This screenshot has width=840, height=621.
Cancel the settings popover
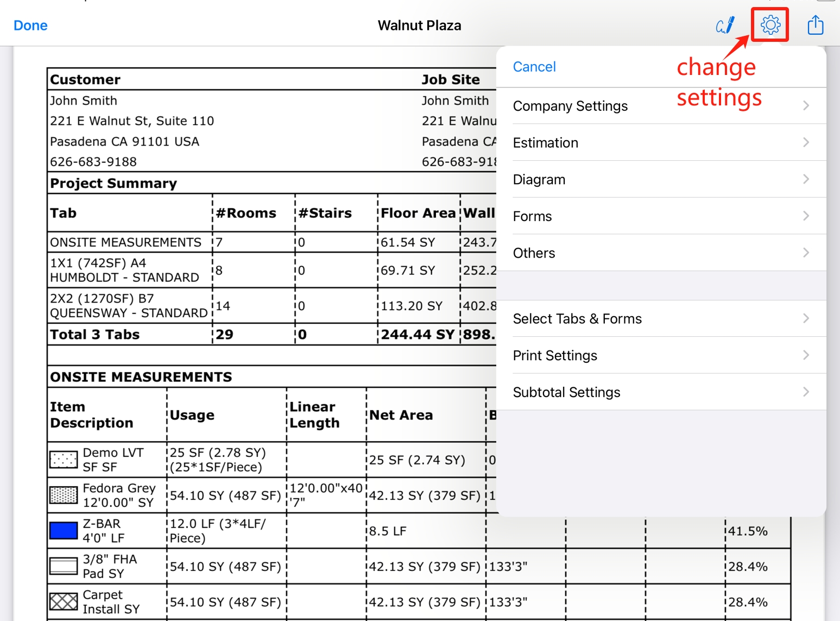pos(534,67)
